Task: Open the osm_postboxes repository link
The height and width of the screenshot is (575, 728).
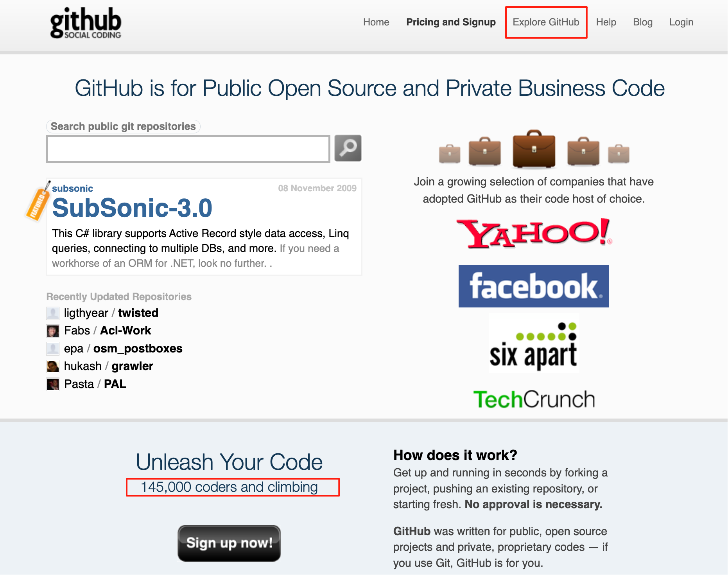Action: pos(138,349)
